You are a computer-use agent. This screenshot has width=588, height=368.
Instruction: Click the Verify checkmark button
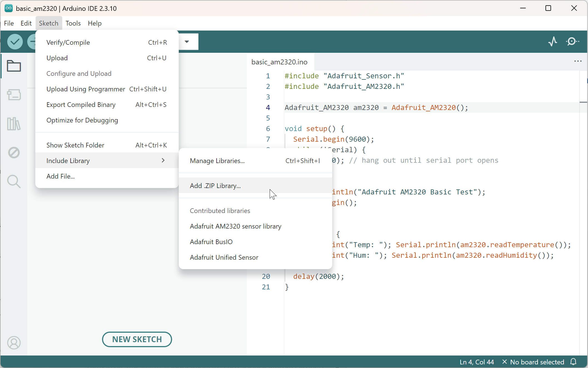click(x=15, y=42)
